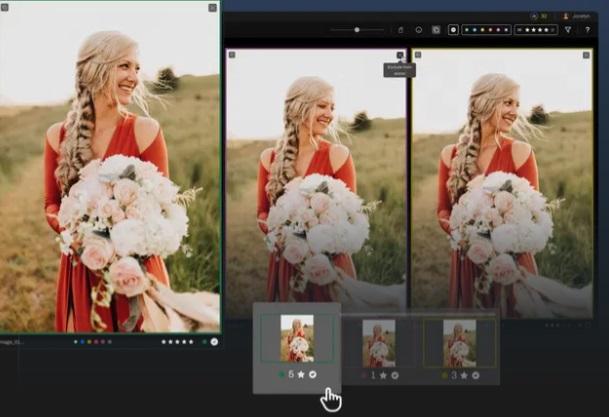
Task: Toggle the checkmark under the large left photo
Action: 214,341
